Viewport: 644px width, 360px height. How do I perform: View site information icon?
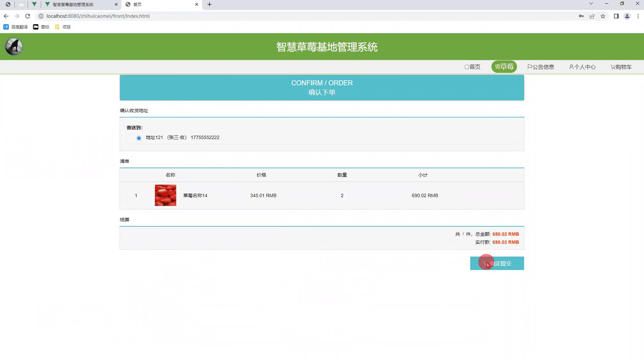[x=41, y=16]
